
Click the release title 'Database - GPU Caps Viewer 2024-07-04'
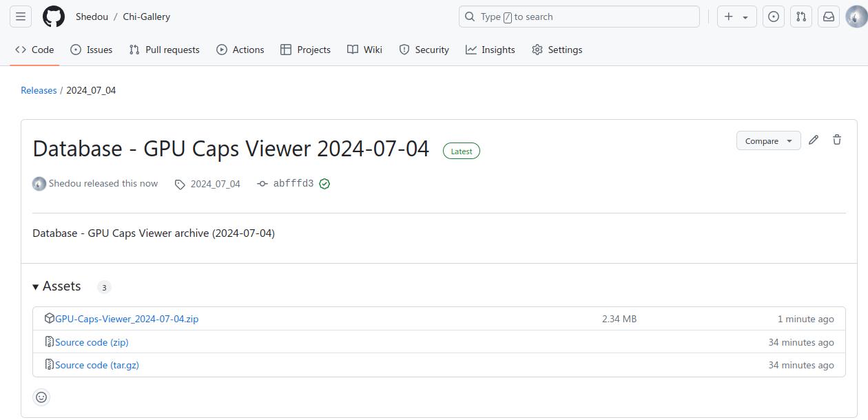[x=231, y=148]
